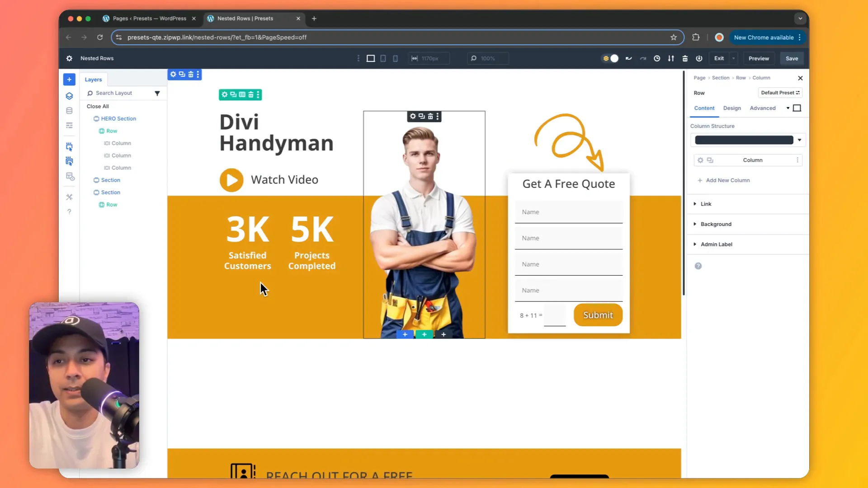Click filter funnel icon in Layers panel
Viewport: 868px width, 488px height.
(x=157, y=93)
